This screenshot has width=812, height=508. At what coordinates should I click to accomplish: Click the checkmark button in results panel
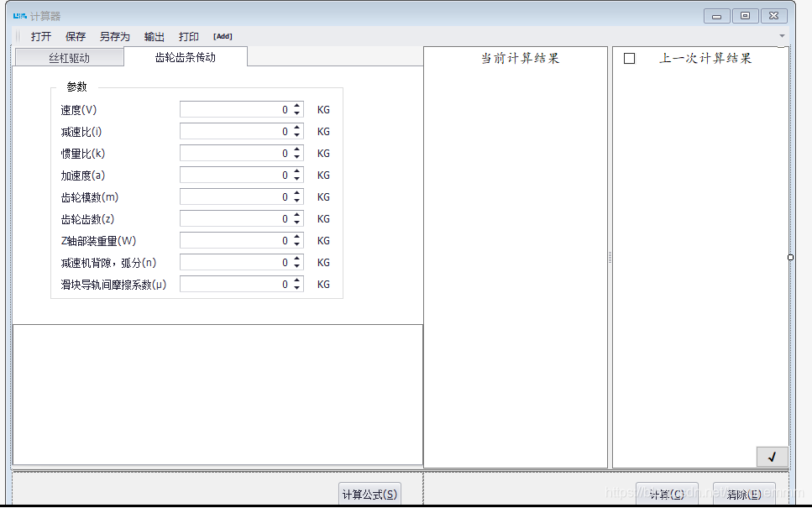[773, 457]
